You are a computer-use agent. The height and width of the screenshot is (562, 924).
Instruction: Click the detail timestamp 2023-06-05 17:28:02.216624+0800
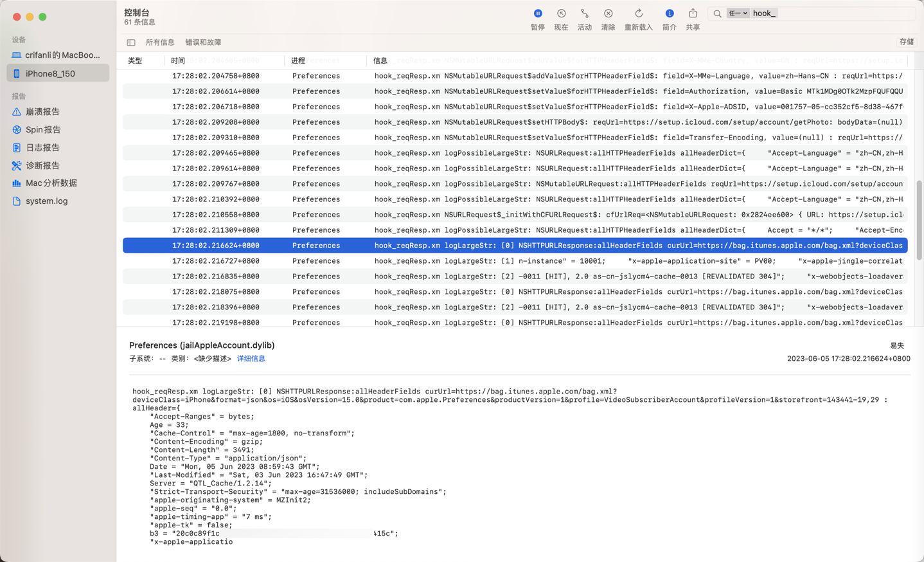pyautogui.click(x=849, y=359)
